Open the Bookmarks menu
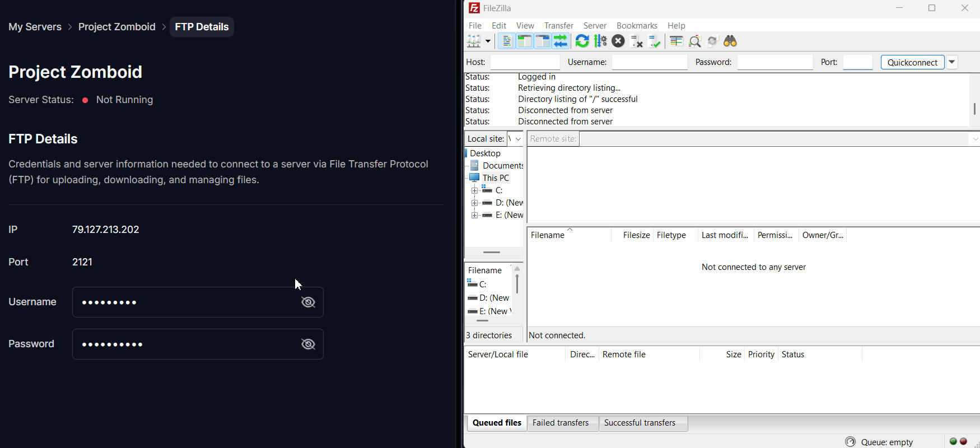 [637, 26]
